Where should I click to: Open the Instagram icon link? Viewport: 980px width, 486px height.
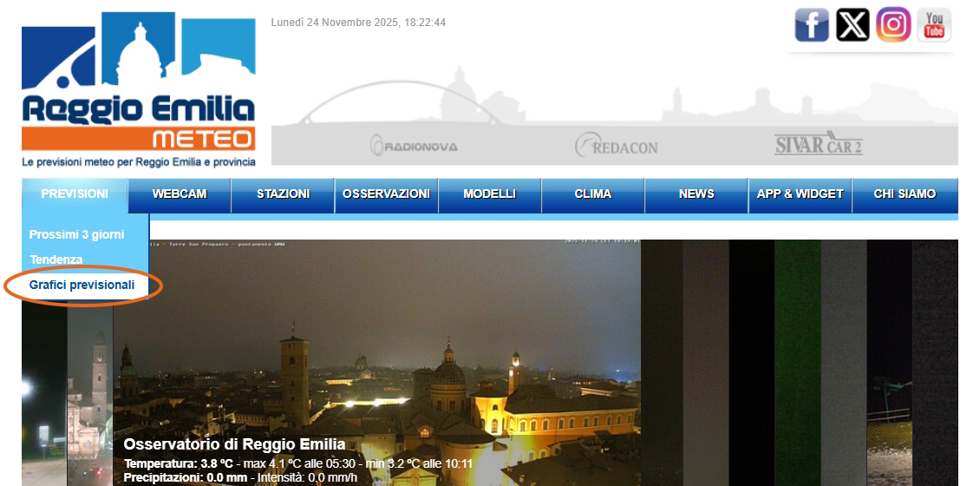(x=893, y=25)
